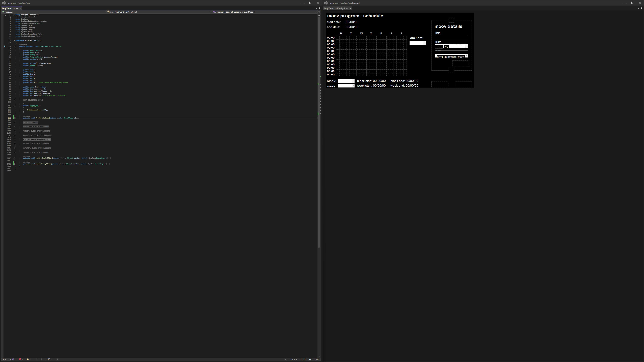Image resolution: width=644 pixels, height=362 pixels.
Task: Expand the MONDAY CLICK EVENT HANDLERS region
Action: click(x=15, y=127)
